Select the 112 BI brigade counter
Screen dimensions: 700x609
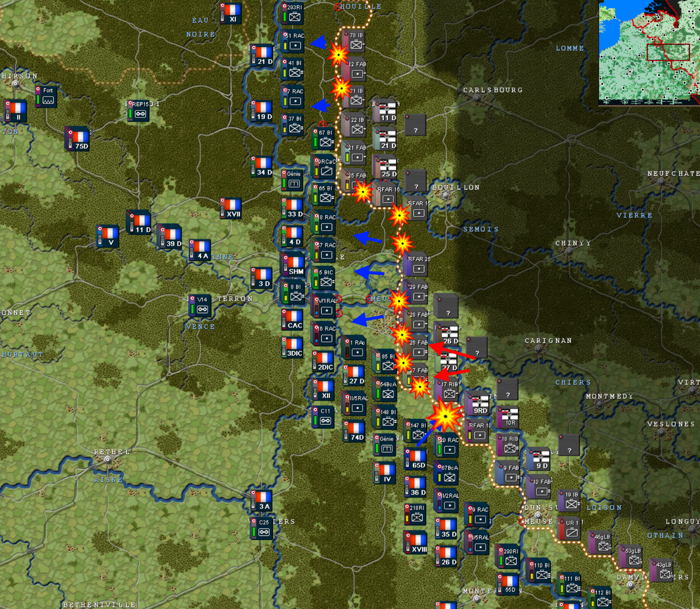coord(601,598)
